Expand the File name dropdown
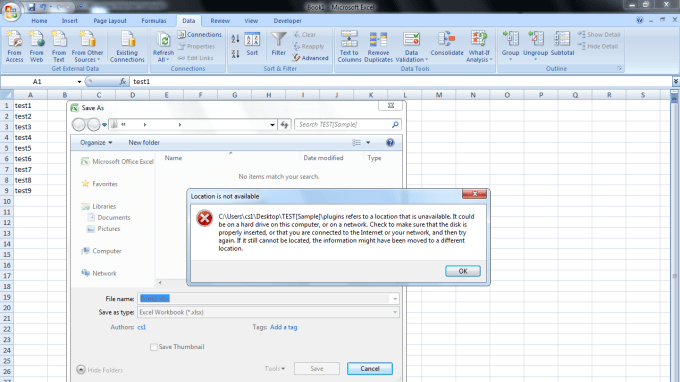 coord(395,298)
